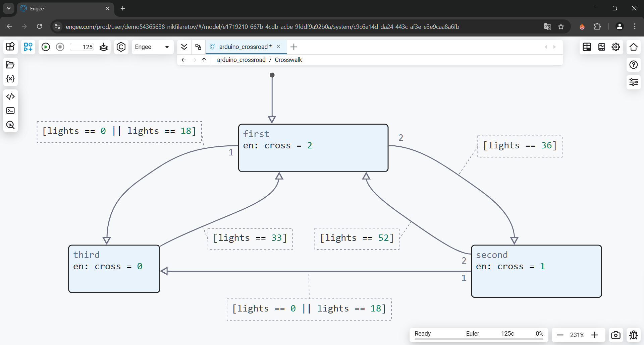This screenshot has height=345, width=644.
Task: Take a canvas screenshot with camera icon
Action: click(x=616, y=335)
